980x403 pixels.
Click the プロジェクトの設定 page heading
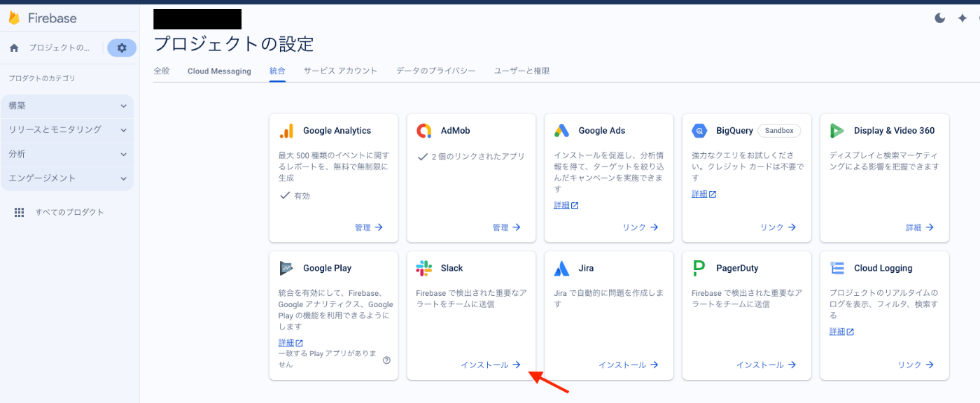pos(234,43)
